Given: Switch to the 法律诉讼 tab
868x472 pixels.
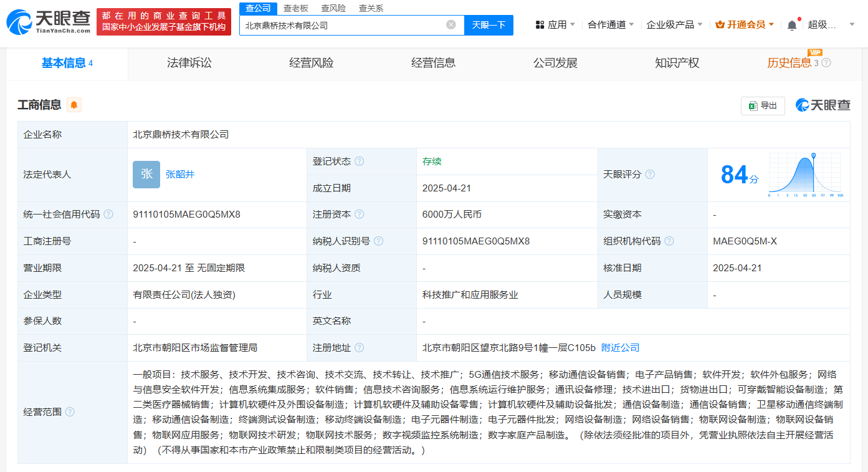Looking at the screenshot, I should (189, 63).
